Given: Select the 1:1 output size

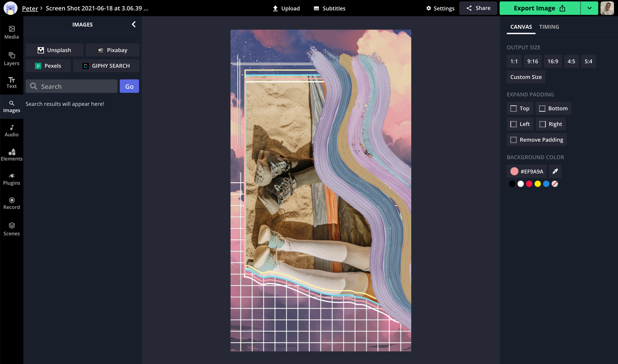Looking at the screenshot, I should point(514,61).
